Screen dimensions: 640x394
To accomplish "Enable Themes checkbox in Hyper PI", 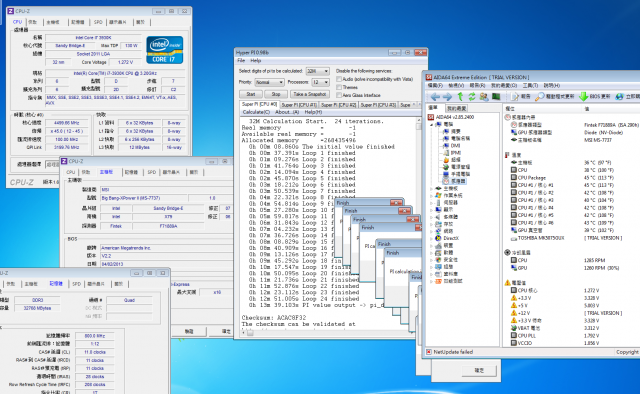I will 339,87.
